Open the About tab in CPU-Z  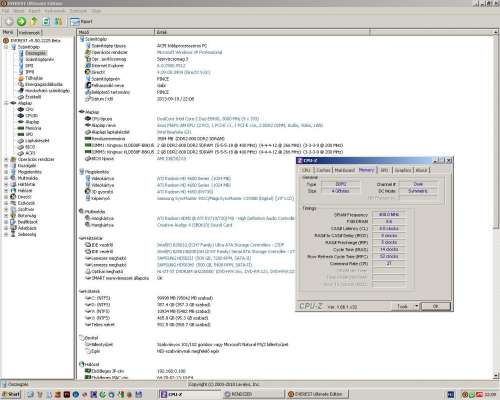pyautogui.click(x=421, y=170)
